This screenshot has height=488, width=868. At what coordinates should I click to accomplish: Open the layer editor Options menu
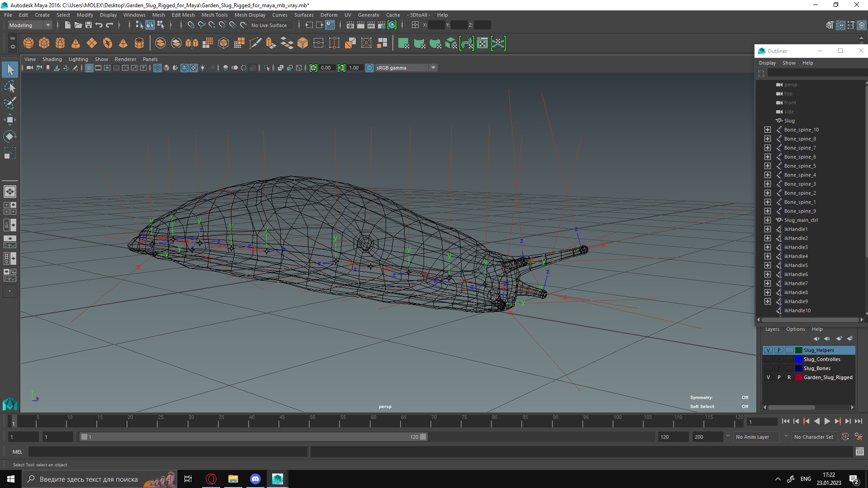click(795, 329)
